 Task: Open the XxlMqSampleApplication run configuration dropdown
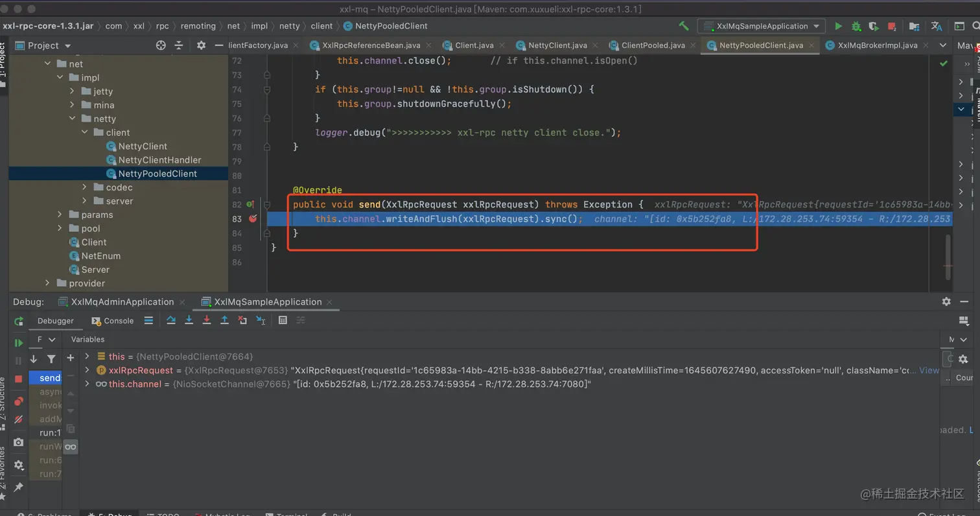click(761, 26)
